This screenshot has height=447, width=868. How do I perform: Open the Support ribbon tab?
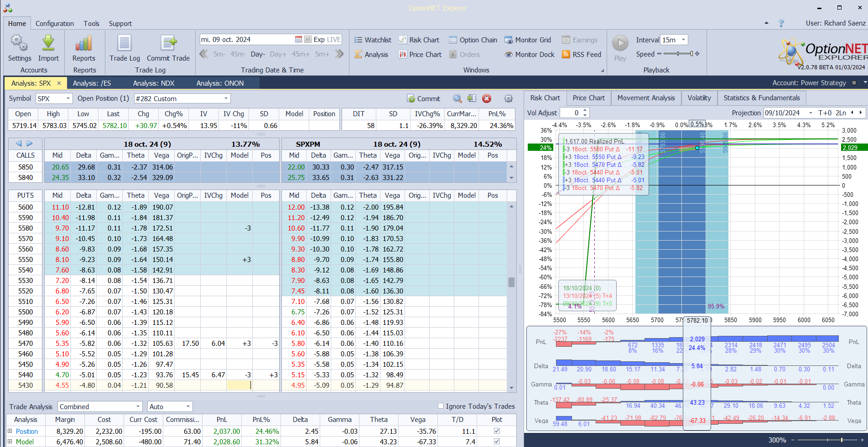(x=120, y=23)
